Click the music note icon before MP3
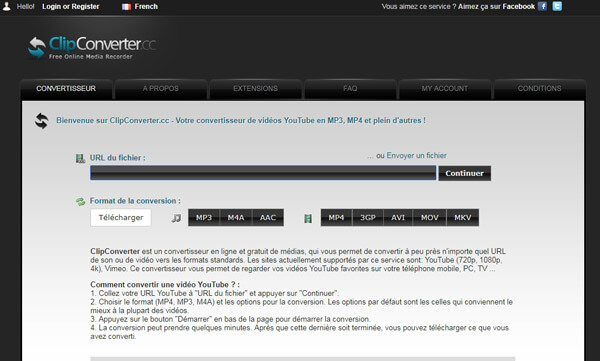Screen dimensions: 600x361 click(176, 218)
